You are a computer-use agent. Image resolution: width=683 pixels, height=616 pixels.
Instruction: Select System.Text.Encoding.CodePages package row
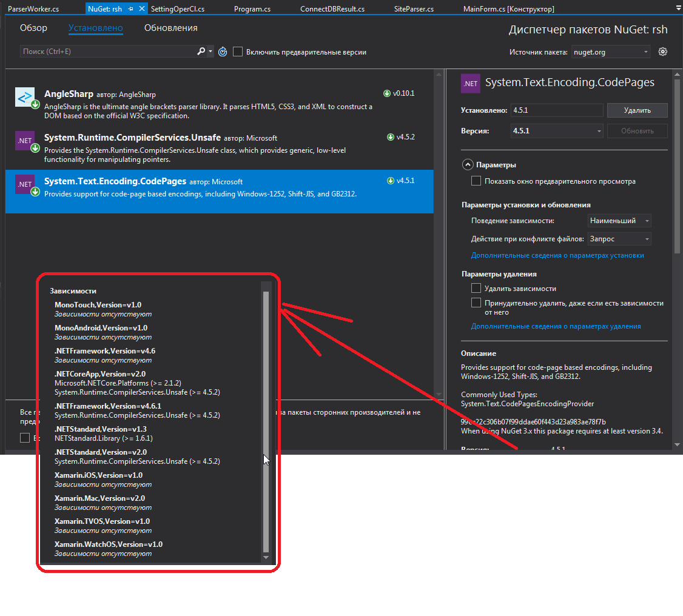click(219, 192)
